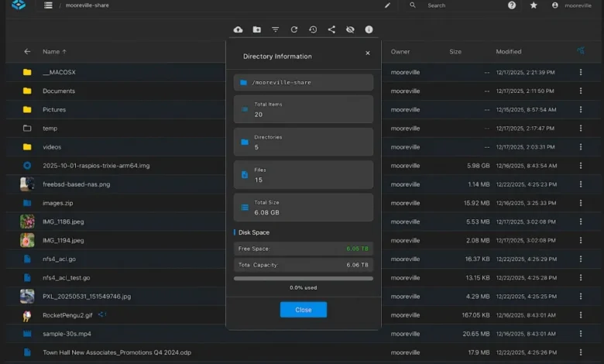The height and width of the screenshot is (364, 604).
Task: Open more options for RocketPengu2.gif row
Action: click(x=581, y=315)
